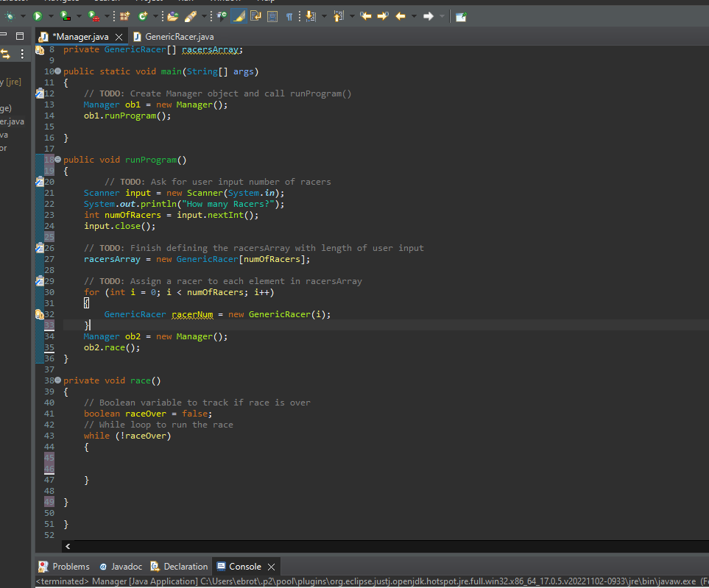Click the green Run button in toolbar
Image resolution: width=709 pixels, height=588 pixels.
click(x=38, y=16)
